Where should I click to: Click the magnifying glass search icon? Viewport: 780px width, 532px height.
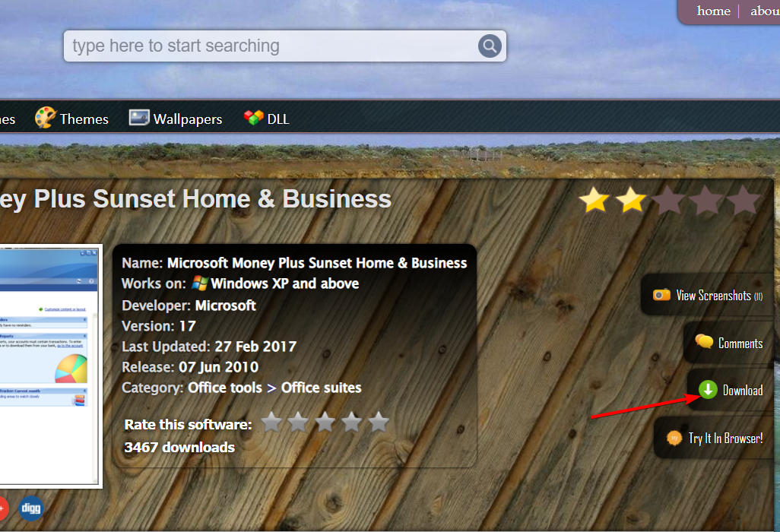pos(490,46)
